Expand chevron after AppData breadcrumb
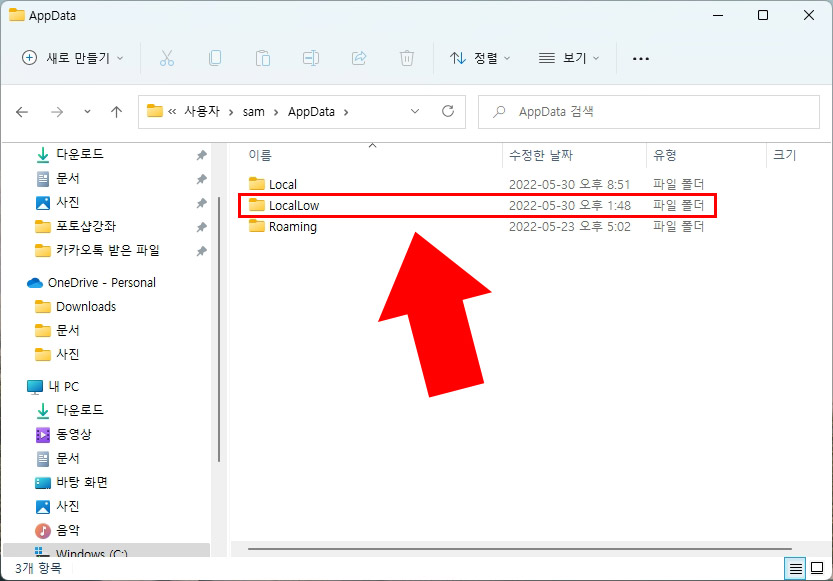 click(x=346, y=112)
